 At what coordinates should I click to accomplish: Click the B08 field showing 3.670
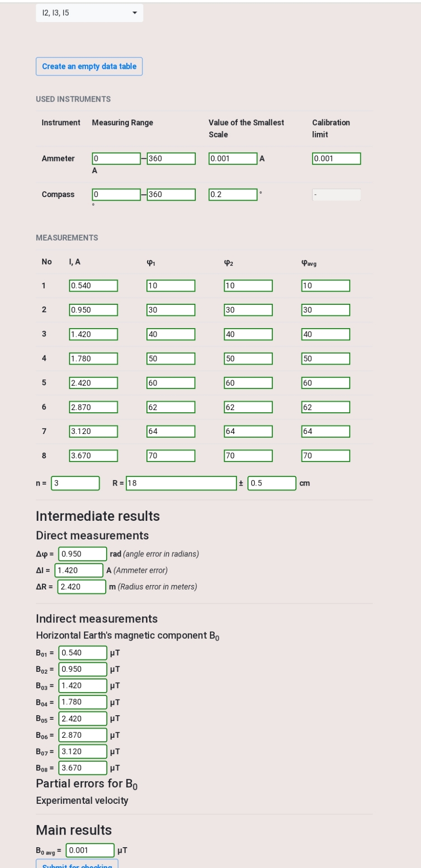pyautogui.click(x=83, y=768)
